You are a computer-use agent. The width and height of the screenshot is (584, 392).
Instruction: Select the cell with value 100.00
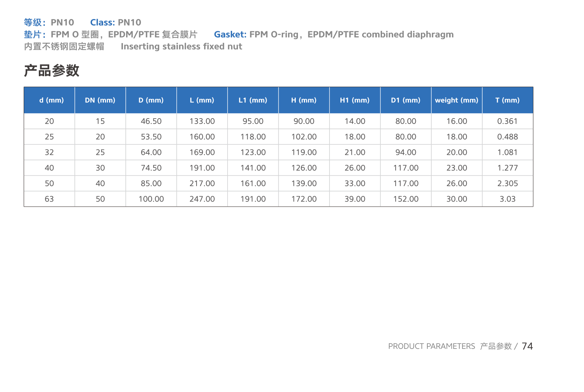151,199
